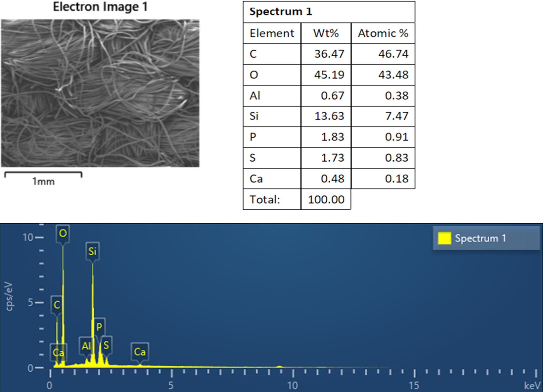Select the P peak label marker
The width and height of the screenshot is (543, 392).
pyautogui.click(x=99, y=326)
